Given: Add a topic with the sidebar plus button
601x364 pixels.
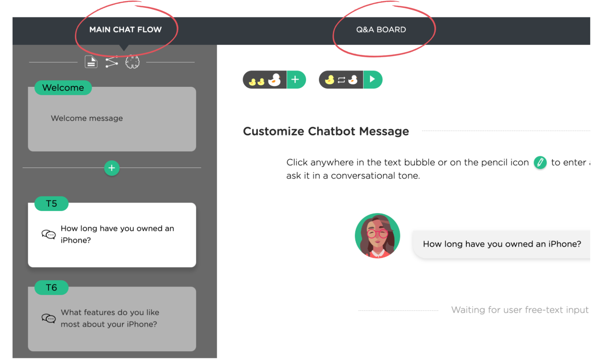Looking at the screenshot, I should (112, 168).
